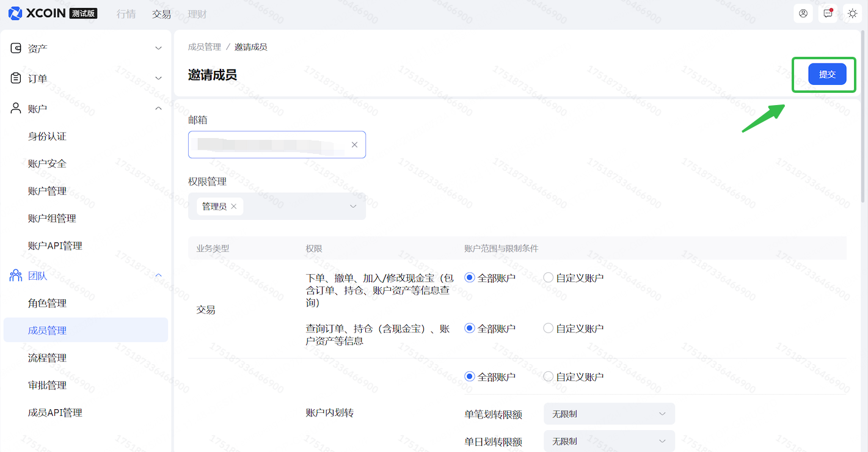
Task: Select 全部账户 for the 查询订单 permission
Action: click(470, 329)
